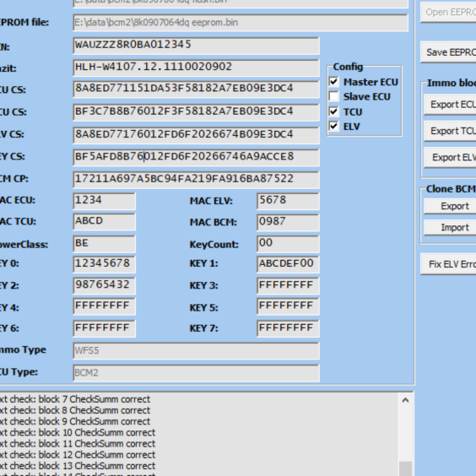Click log line block 11 CheckSumm correct

(78, 444)
